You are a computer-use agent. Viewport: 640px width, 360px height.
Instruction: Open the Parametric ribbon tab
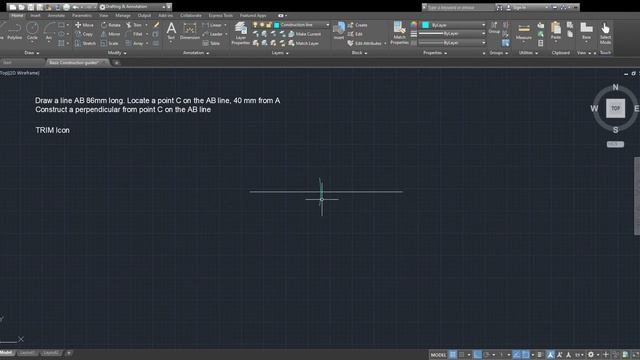(82, 16)
